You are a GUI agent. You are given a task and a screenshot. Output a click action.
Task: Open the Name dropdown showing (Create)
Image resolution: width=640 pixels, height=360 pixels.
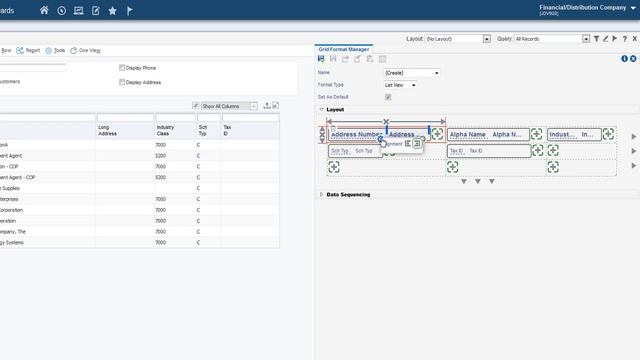point(412,73)
